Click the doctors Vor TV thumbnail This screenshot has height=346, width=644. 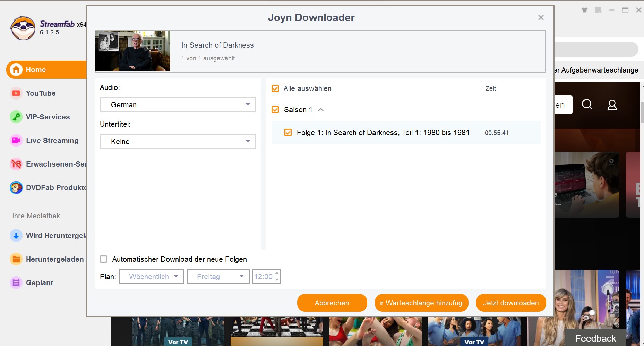point(474,331)
